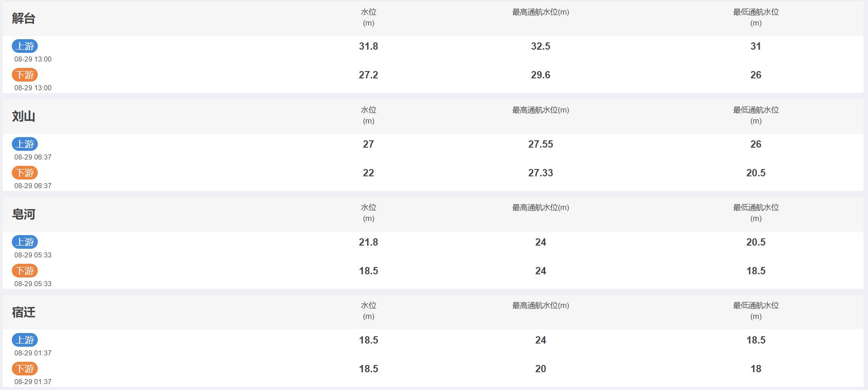
Task: Click the 解台 下游 orange badge
Action: 25,75
